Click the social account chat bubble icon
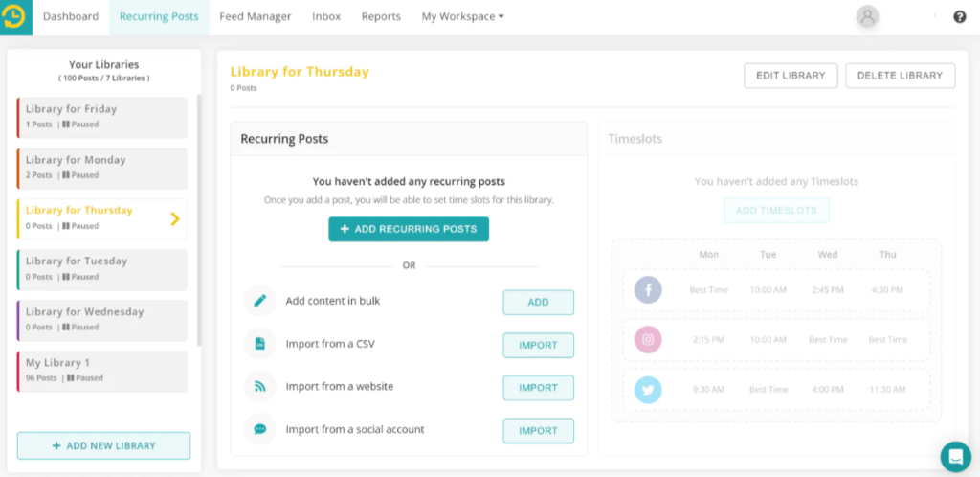Screen dimensions: 980x477 (259, 429)
